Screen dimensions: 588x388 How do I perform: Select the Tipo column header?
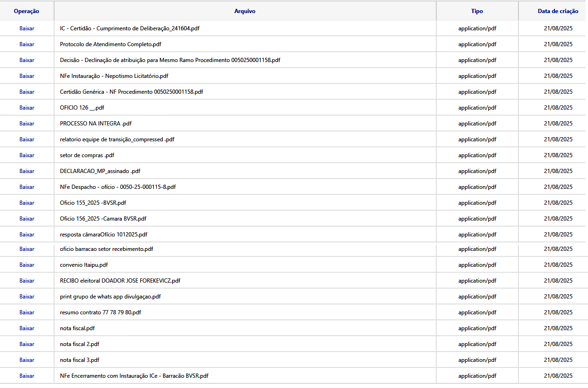[477, 11]
